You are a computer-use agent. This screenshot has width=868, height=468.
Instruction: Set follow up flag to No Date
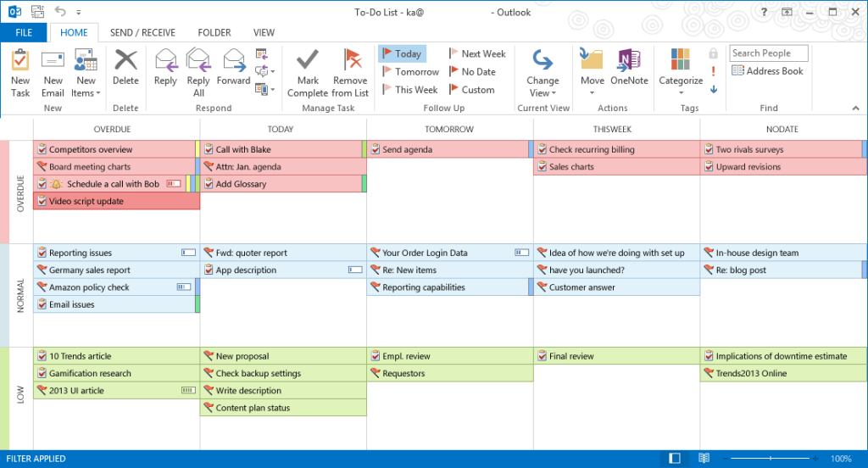click(472, 71)
